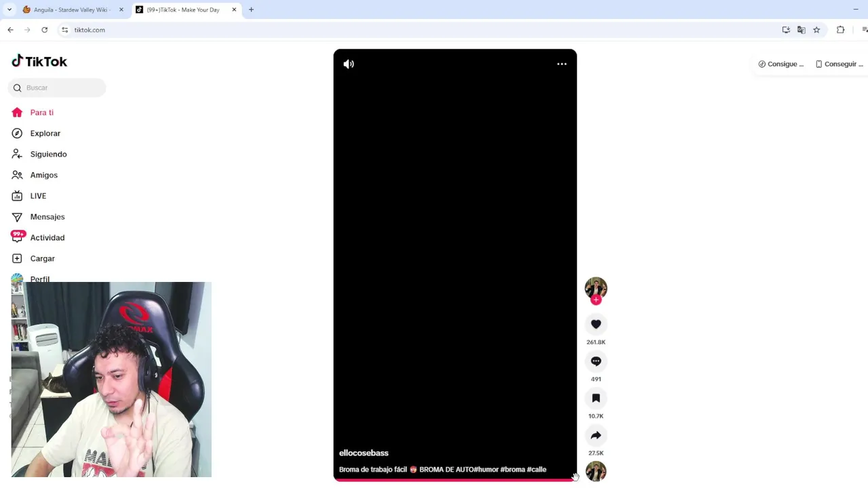Open a new browser tab

pyautogui.click(x=251, y=9)
